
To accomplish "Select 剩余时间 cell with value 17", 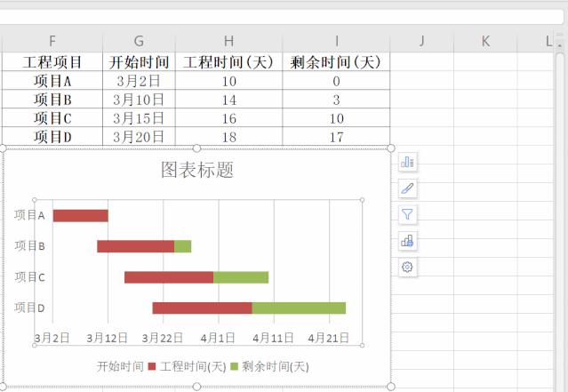I will pos(337,137).
